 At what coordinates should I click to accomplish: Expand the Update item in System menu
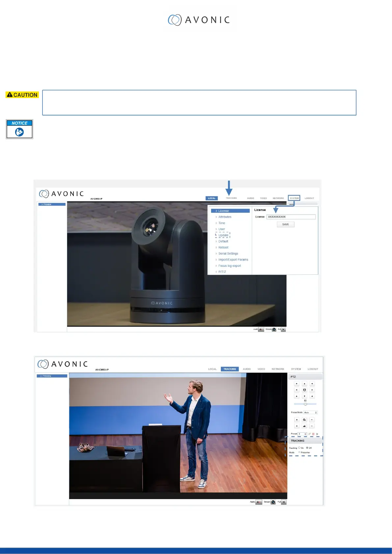point(223,235)
